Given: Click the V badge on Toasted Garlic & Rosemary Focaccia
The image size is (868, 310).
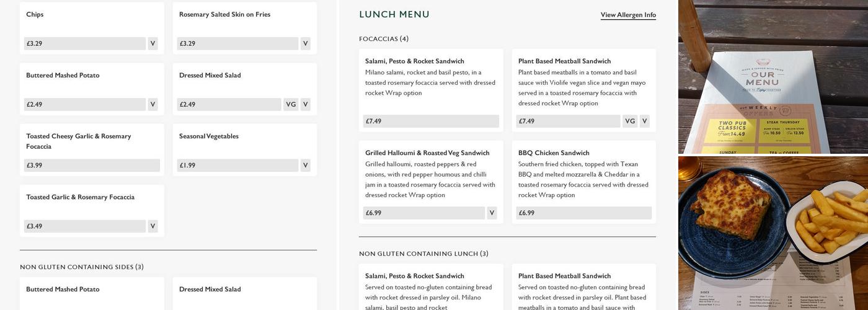Looking at the screenshot, I should (153, 226).
